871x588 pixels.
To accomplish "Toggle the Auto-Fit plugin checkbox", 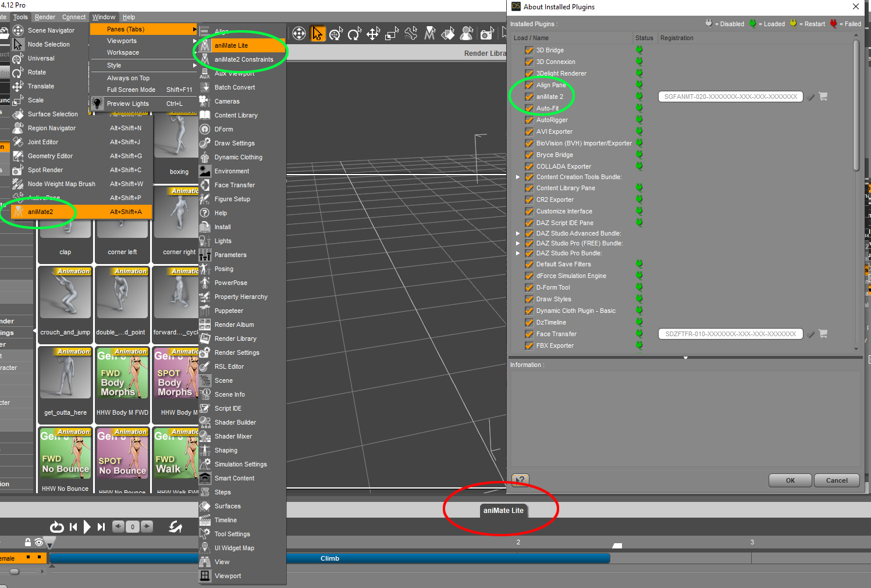I will pyautogui.click(x=529, y=108).
